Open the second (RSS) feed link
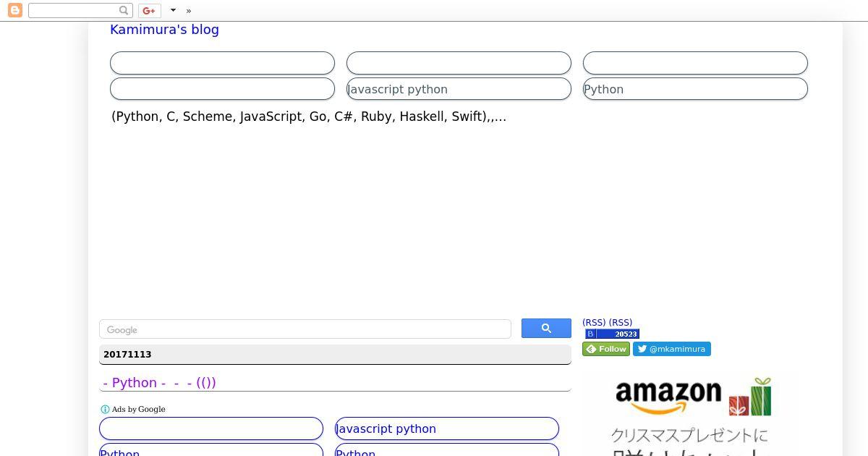The width and height of the screenshot is (868, 456). coord(621,323)
